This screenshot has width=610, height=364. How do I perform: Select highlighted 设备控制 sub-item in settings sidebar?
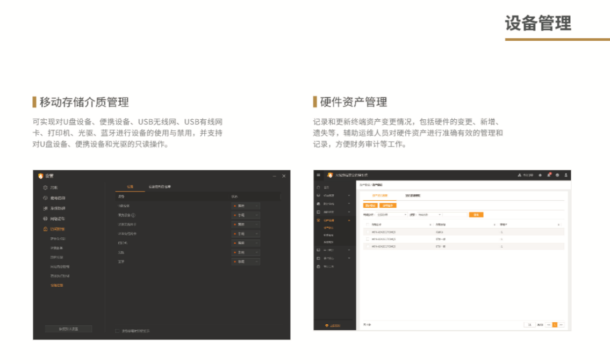click(x=57, y=286)
